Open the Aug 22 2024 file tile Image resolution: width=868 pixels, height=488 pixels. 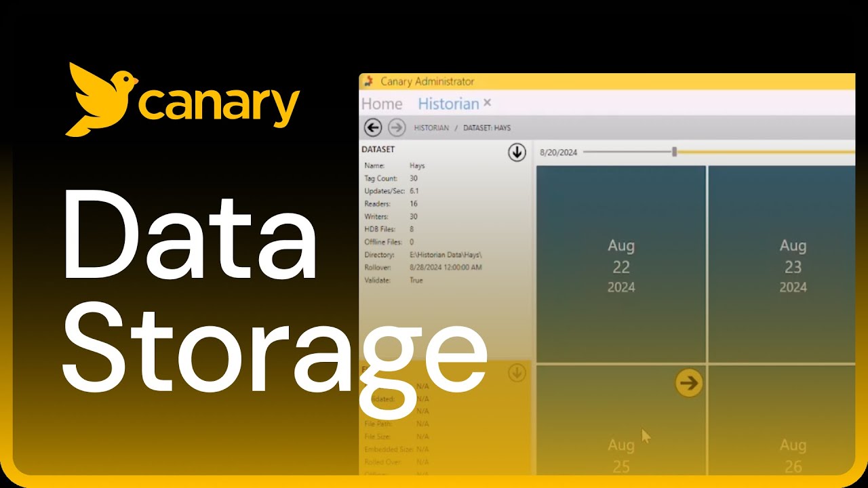(x=621, y=264)
